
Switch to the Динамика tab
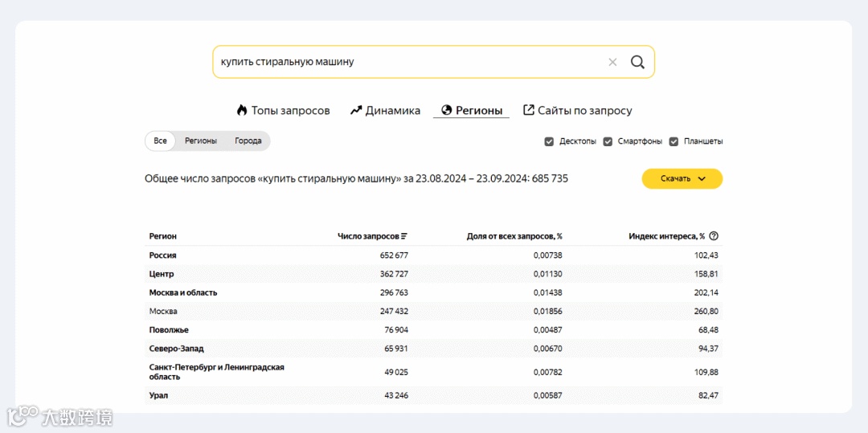click(385, 111)
